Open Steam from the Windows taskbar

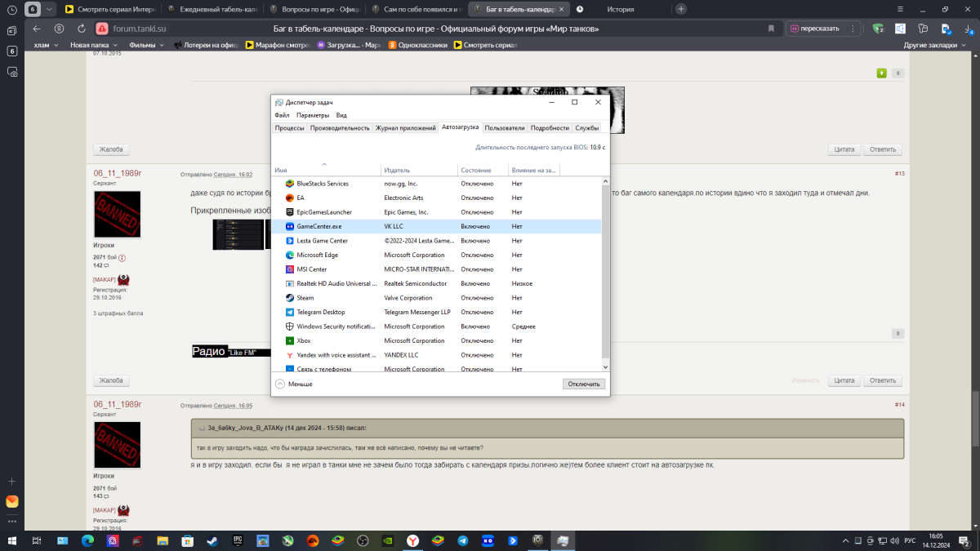pyautogui.click(x=212, y=540)
